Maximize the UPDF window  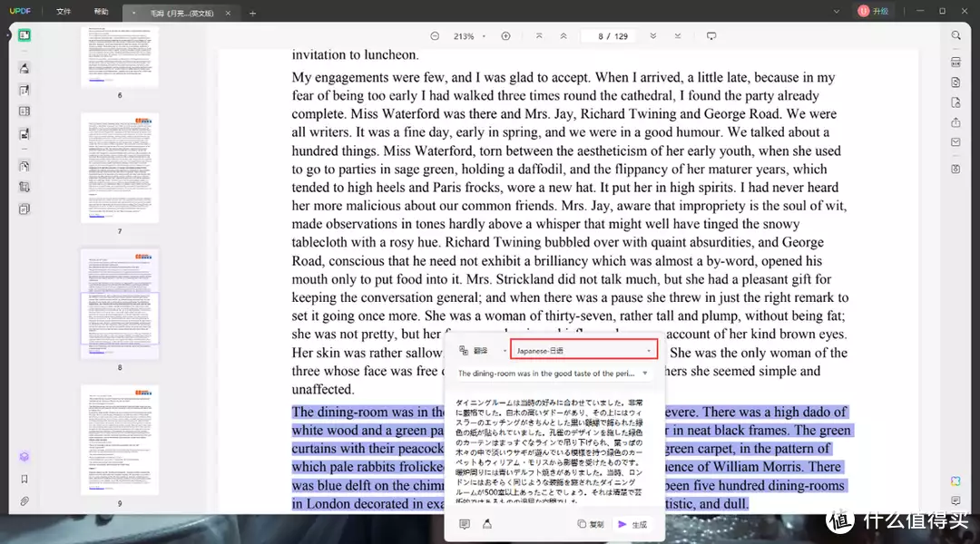point(943,11)
